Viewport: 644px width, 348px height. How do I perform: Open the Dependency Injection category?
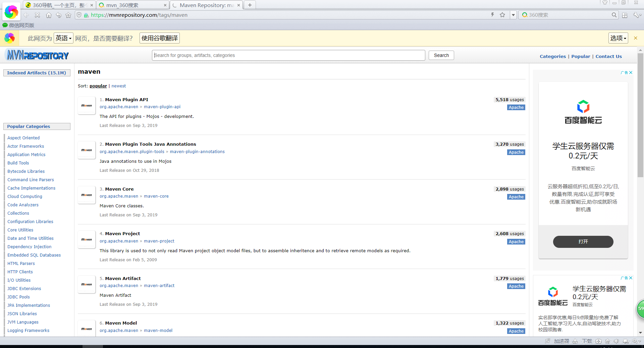click(30, 247)
